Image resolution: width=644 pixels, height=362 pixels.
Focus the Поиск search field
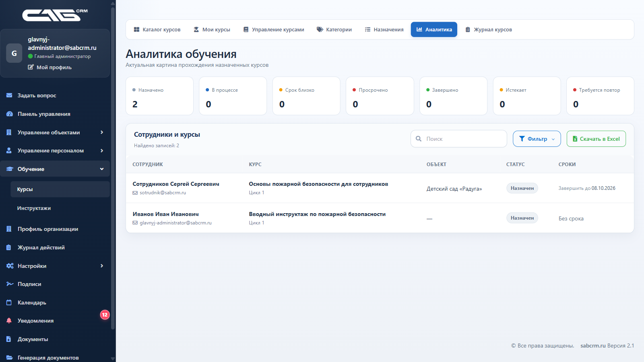coord(459,139)
